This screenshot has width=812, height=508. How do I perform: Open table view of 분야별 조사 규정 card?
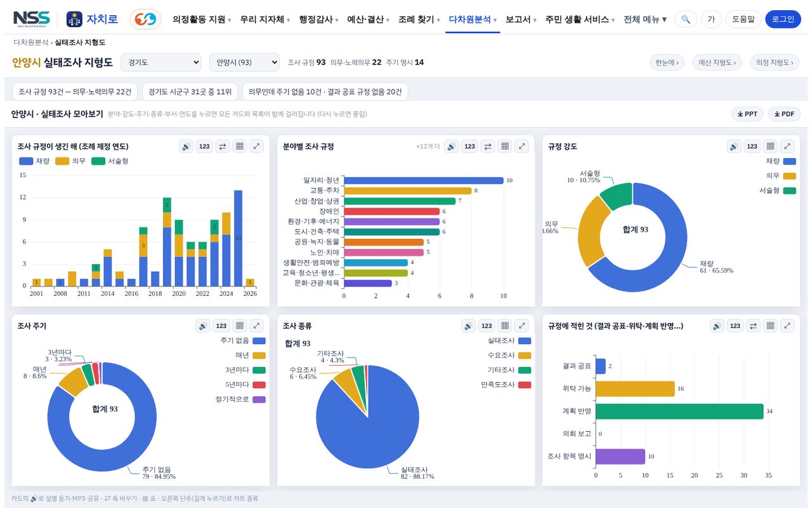[x=504, y=147]
